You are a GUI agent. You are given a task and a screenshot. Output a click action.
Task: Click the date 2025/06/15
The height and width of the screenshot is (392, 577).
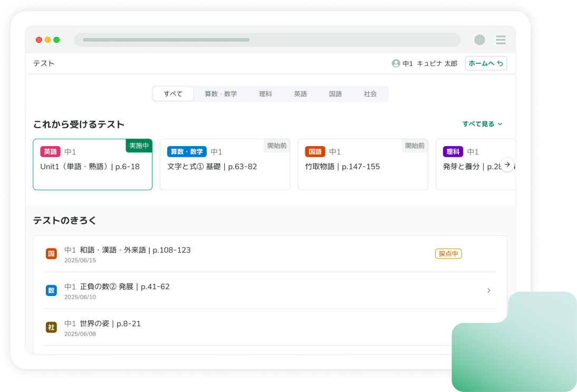[x=80, y=260]
